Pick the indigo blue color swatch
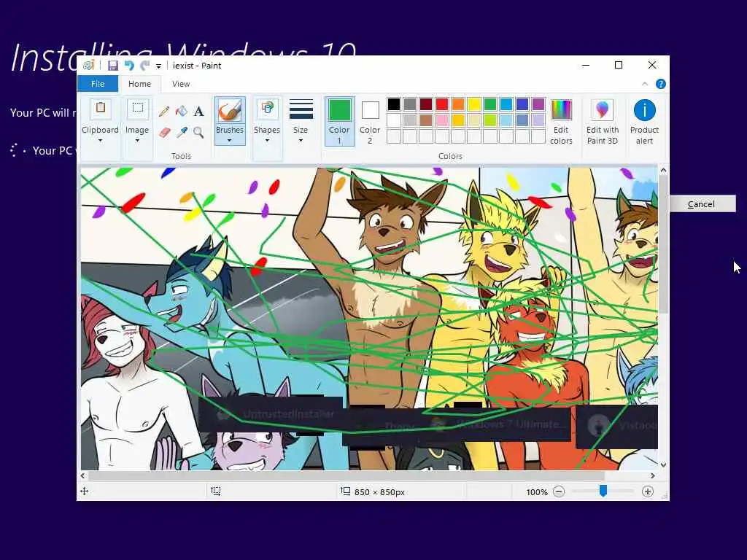Screen dimensions: 747x560 click(522, 104)
